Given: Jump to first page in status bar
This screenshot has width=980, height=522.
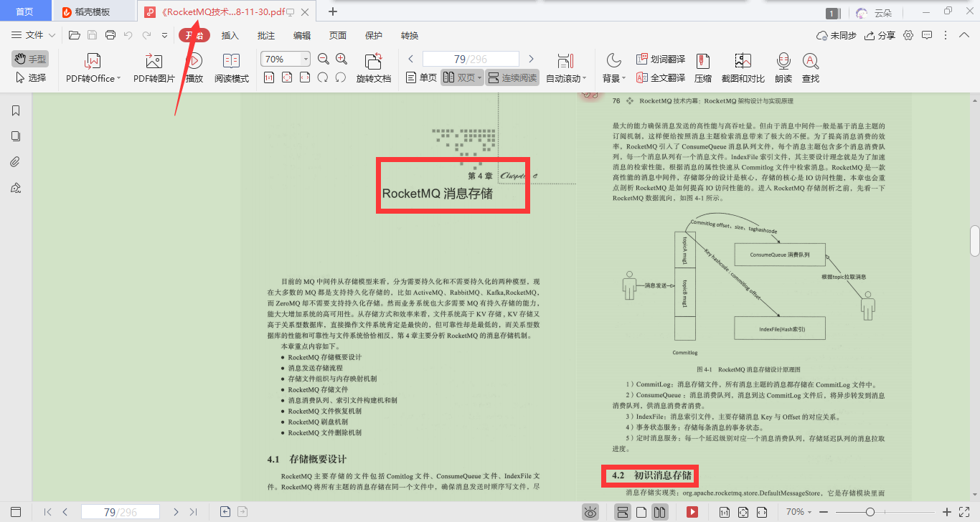Looking at the screenshot, I should 48,512.
